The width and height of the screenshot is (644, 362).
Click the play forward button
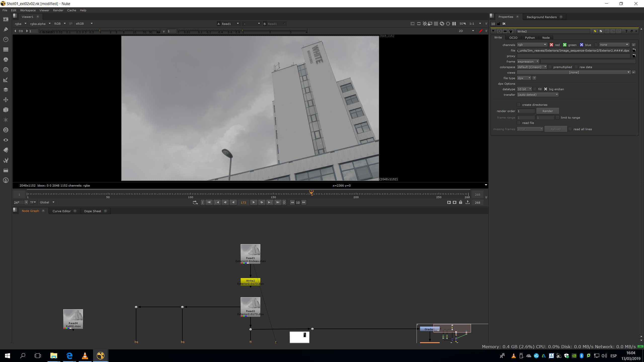click(x=254, y=202)
